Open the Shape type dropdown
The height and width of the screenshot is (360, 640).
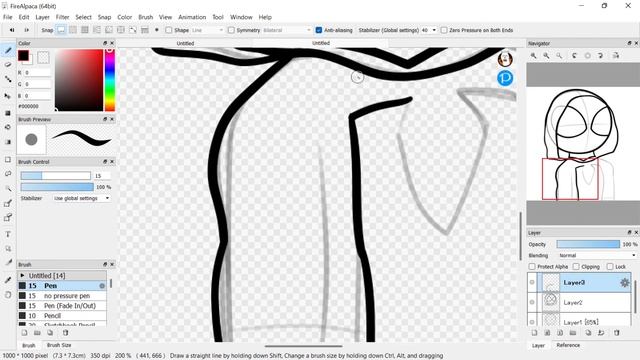[x=207, y=30]
